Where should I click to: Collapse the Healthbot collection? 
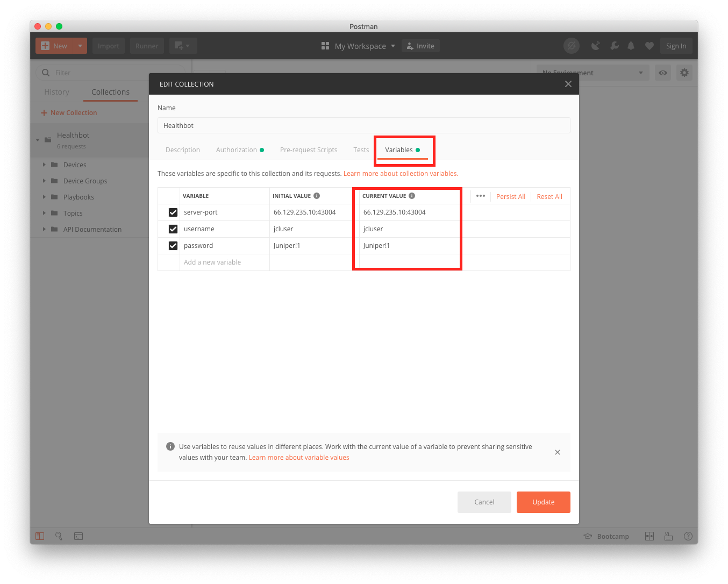click(x=38, y=140)
